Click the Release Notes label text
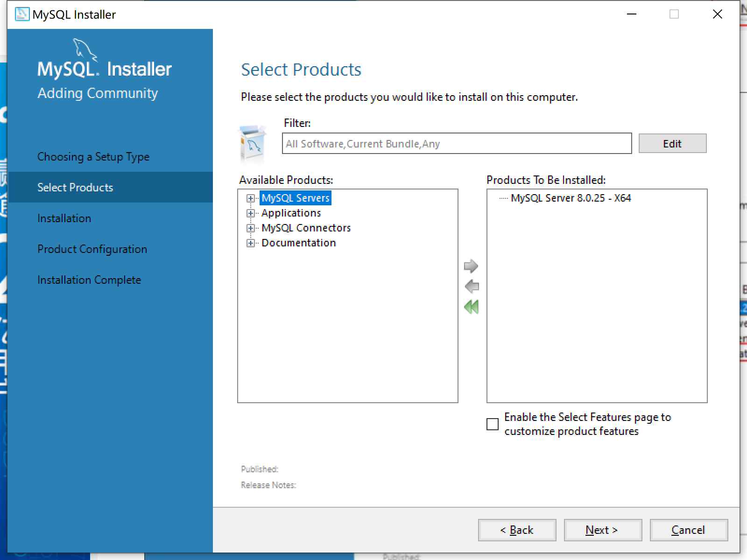The height and width of the screenshot is (560, 747). [268, 485]
